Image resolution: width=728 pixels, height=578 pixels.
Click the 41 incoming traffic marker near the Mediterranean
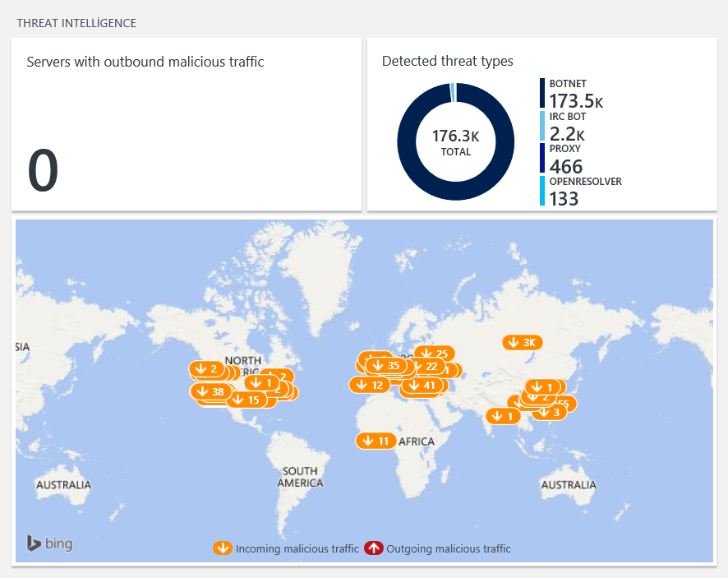[x=422, y=385]
